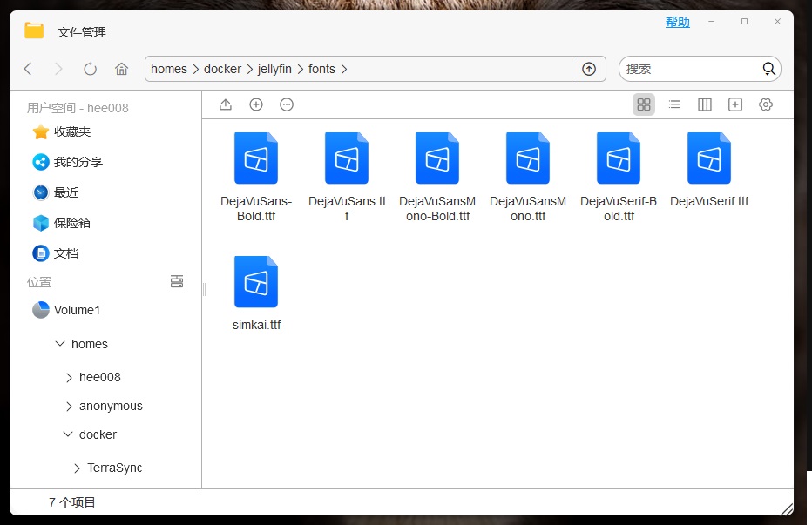The width and height of the screenshot is (812, 525).
Task: Click homes in breadcrumb path
Action: coord(169,69)
